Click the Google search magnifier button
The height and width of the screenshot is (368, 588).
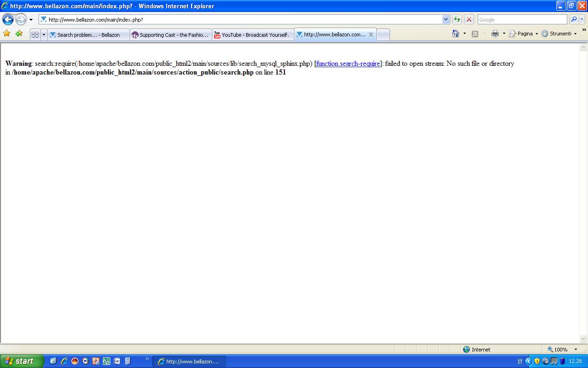tap(573, 19)
